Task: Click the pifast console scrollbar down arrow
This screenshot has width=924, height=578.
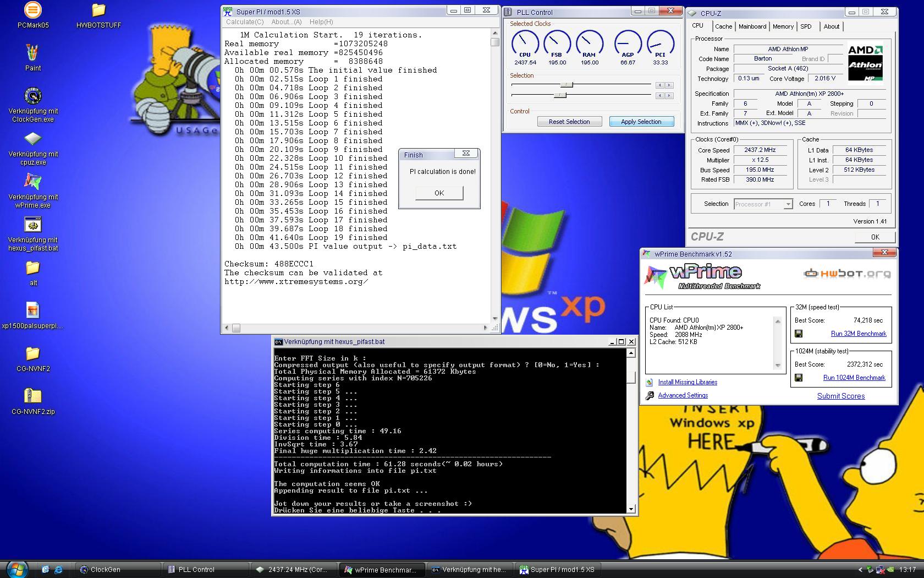Action: pos(631,509)
